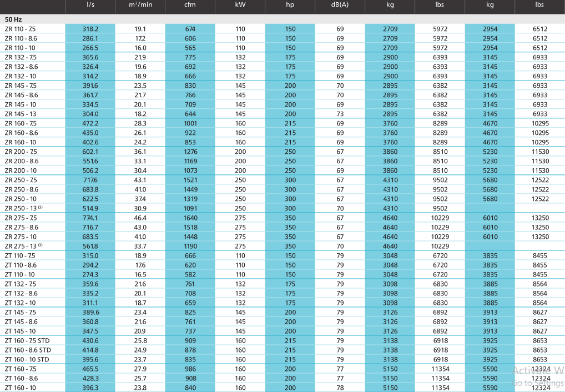Select the cfm value 840
This screenshot has width=565, height=392.
[x=190, y=388]
